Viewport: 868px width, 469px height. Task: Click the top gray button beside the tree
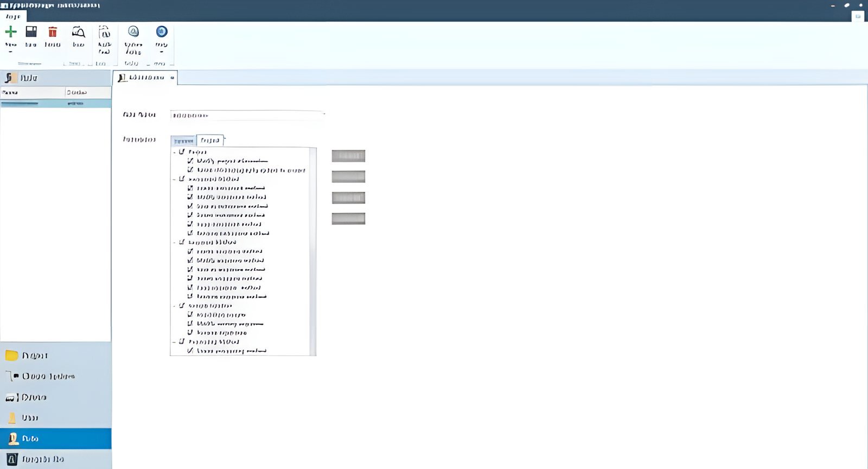point(348,156)
